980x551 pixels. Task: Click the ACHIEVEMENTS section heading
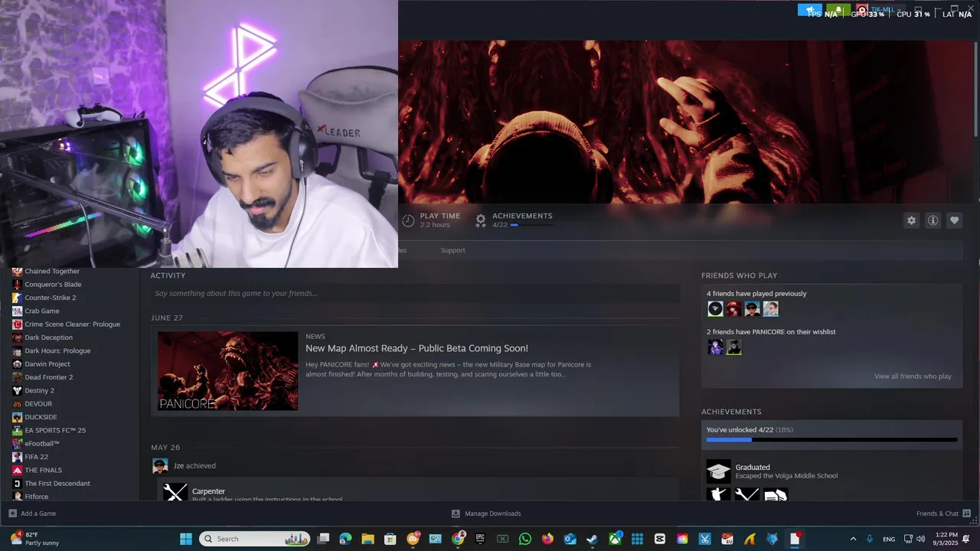coord(731,412)
